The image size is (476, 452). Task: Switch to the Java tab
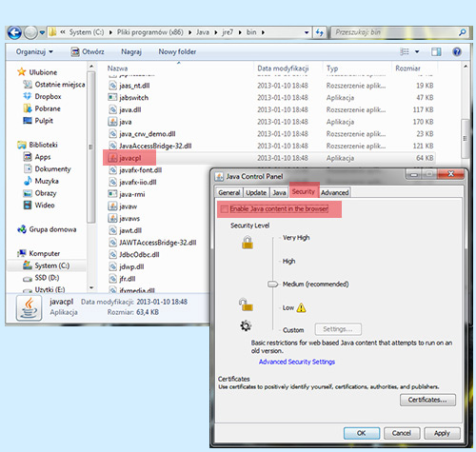[279, 192]
